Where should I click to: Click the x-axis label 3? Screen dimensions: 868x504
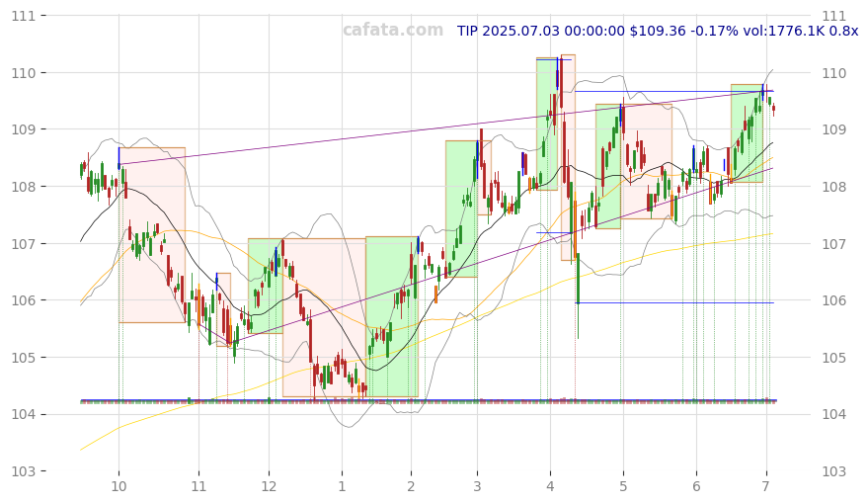point(477,487)
